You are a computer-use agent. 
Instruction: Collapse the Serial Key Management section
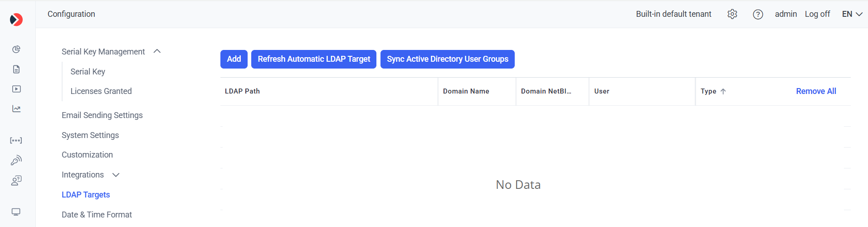[x=157, y=51]
